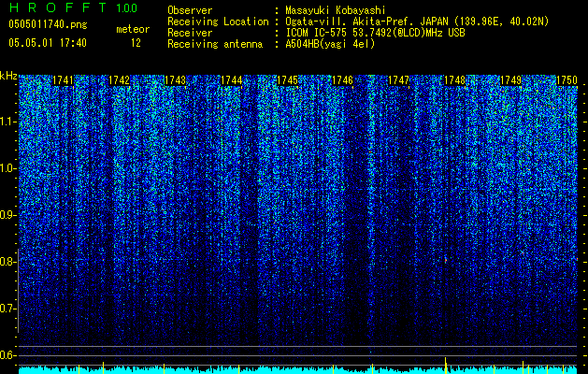
Task: Click the ICOM IC-575 receiver text
Action: click(375, 33)
